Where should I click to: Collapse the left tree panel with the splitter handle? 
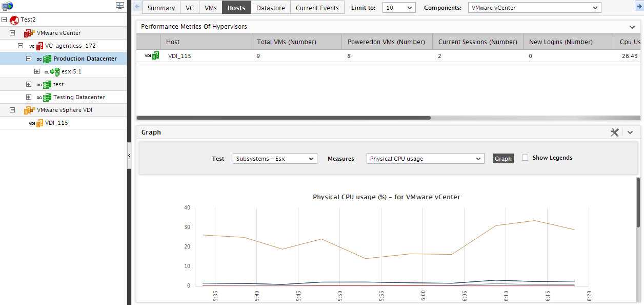coord(129,155)
